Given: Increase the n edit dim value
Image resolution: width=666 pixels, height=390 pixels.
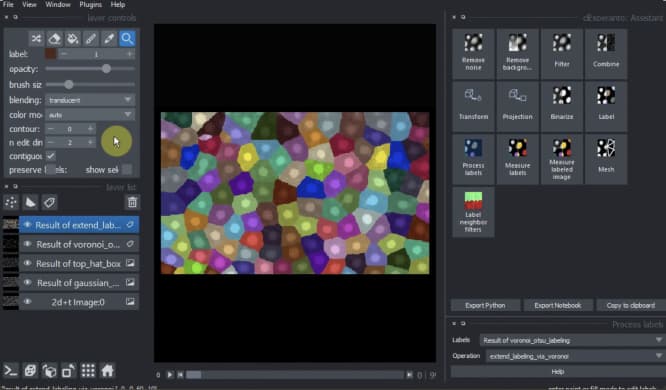Looking at the screenshot, I should (90, 142).
